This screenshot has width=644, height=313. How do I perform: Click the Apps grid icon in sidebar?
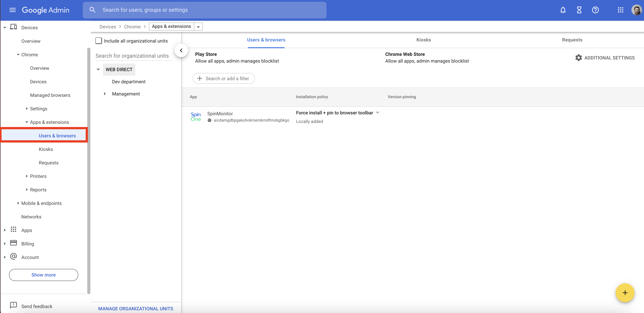point(13,229)
